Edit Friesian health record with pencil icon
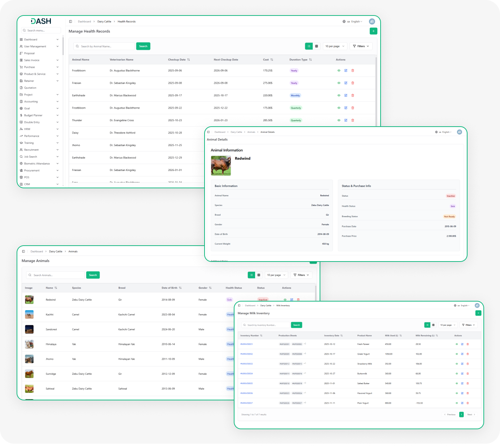 pos(346,83)
